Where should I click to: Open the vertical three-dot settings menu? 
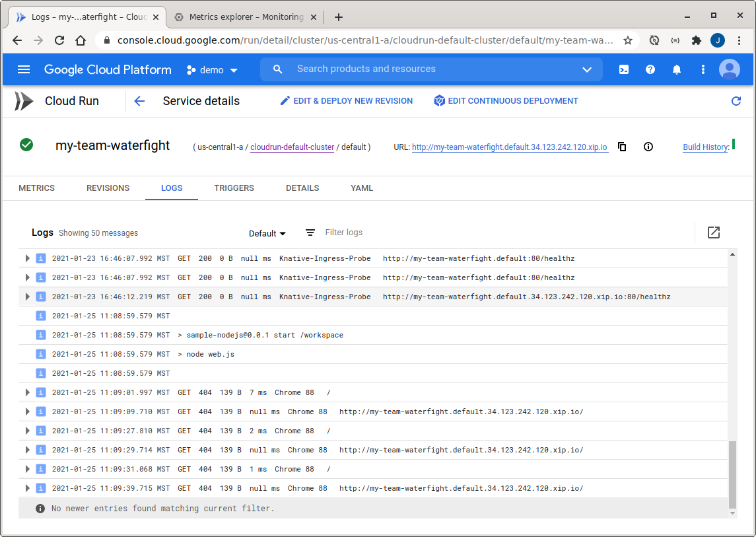(x=703, y=69)
